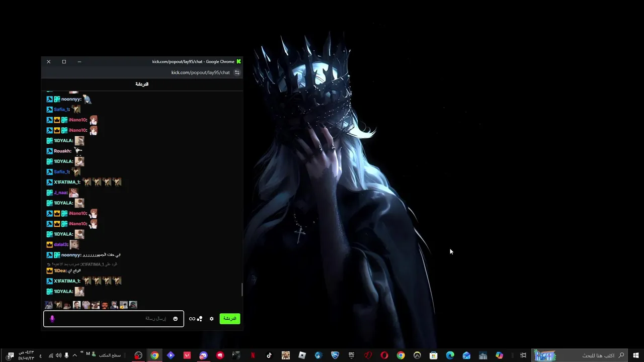Open Epic Games launcher on taskbar
644x362 pixels.
(351, 355)
